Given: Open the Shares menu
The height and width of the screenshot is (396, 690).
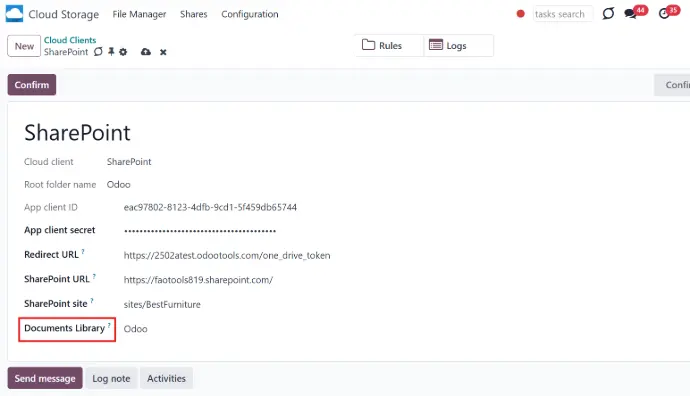Looking at the screenshot, I should point(194,14).
